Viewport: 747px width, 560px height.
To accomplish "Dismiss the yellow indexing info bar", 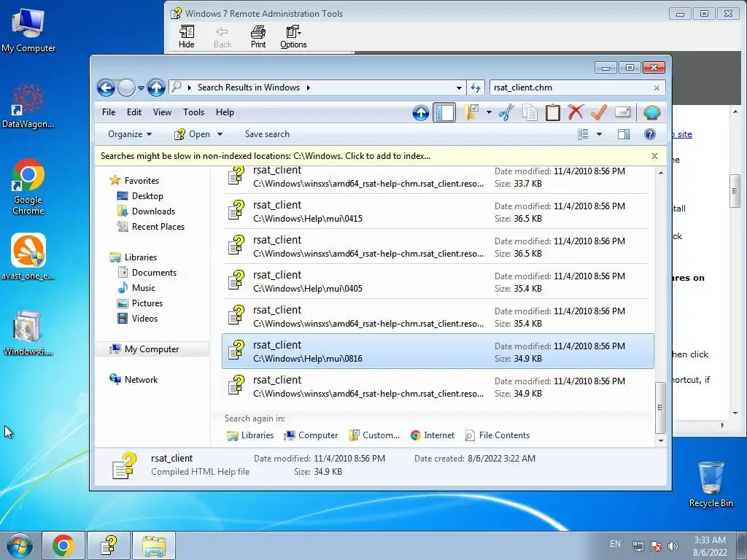I will pyautogui.click(x=654, y=156).
